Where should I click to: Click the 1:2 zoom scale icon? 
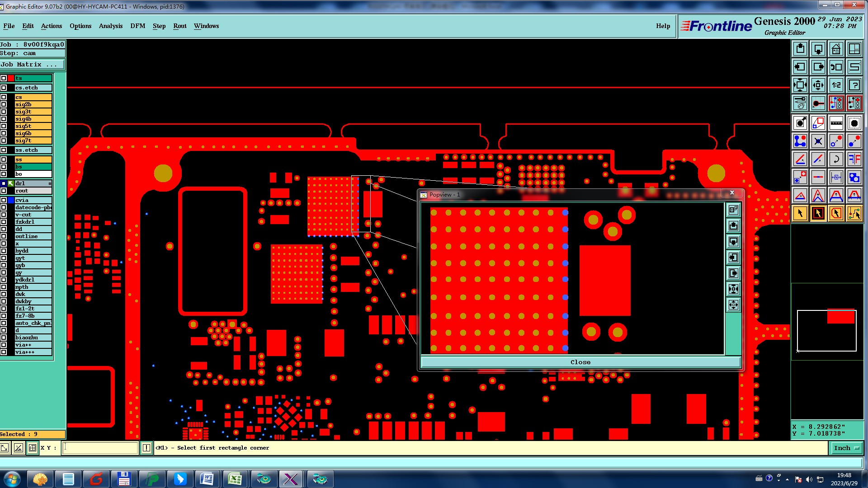tap(836, 85)
